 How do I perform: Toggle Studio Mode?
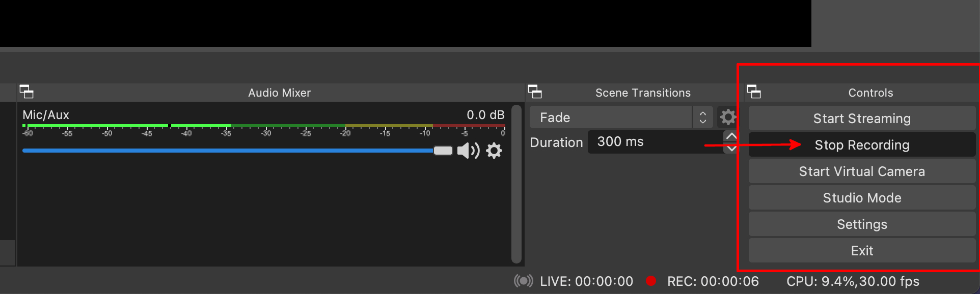coord(862,198)
